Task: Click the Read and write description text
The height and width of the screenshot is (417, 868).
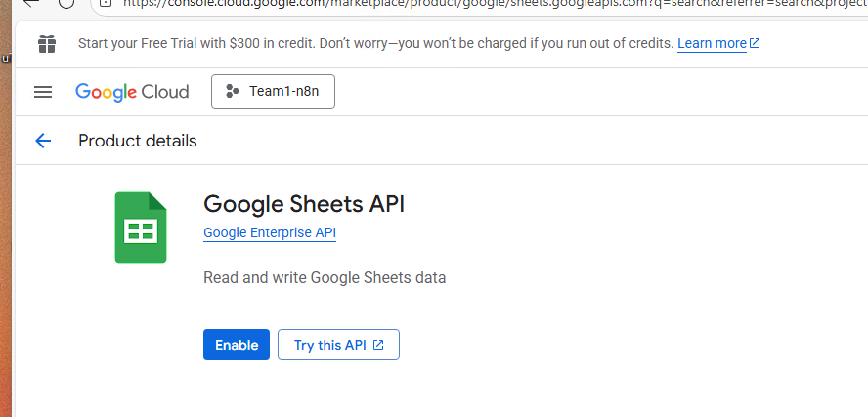Action: [325, 278]
